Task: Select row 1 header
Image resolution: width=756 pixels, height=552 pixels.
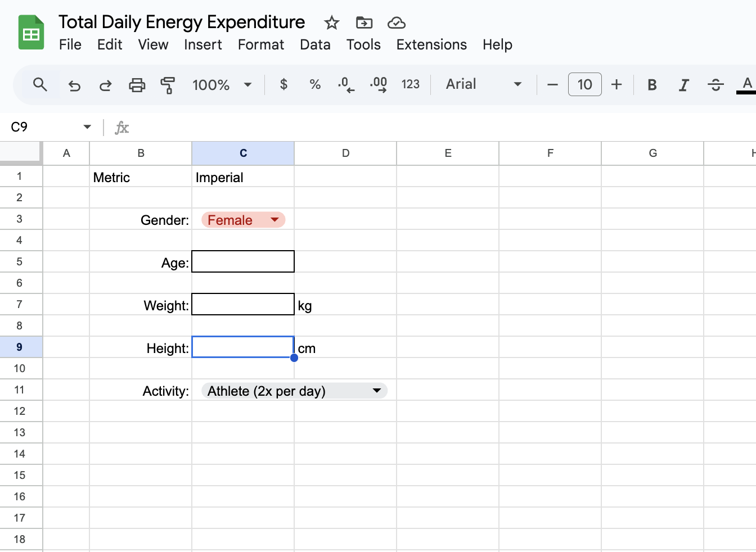Action: [x=21, y=177]
